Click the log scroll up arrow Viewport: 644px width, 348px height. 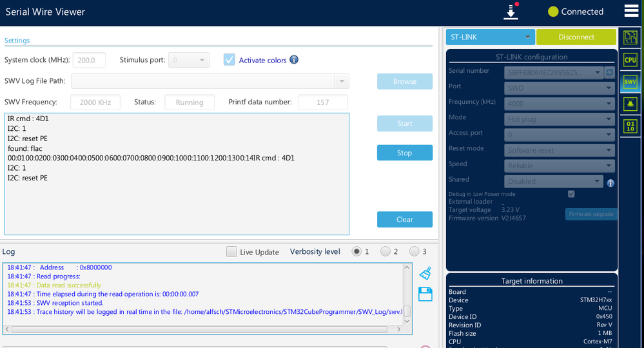[x=407, y=267]
